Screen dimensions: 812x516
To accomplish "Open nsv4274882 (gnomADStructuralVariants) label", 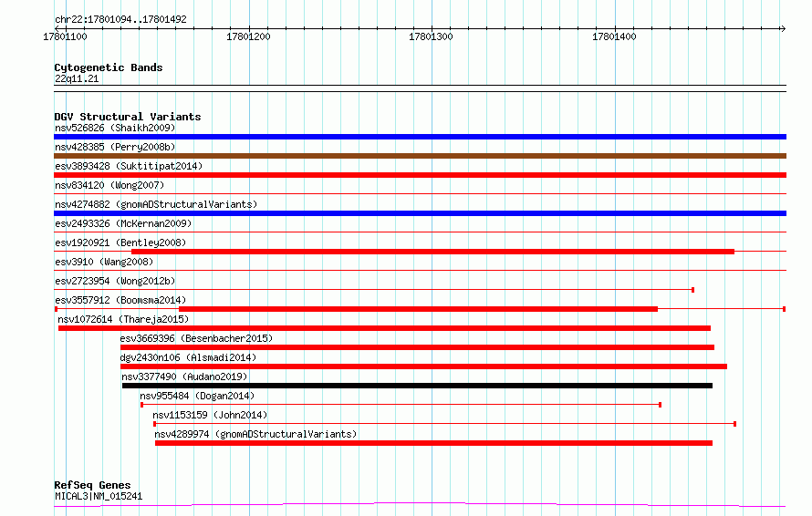I will click(x=156, y=204).
